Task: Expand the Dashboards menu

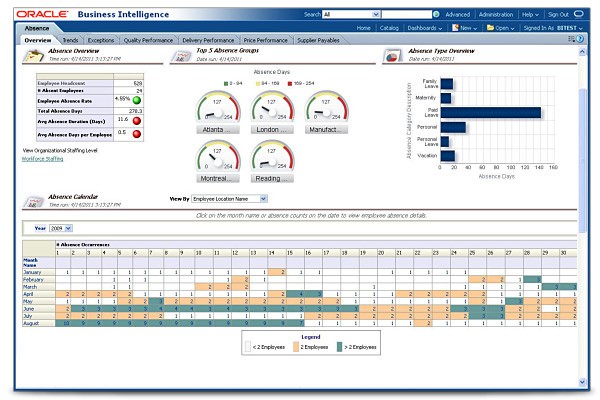Action: click(x=424, y=28)
